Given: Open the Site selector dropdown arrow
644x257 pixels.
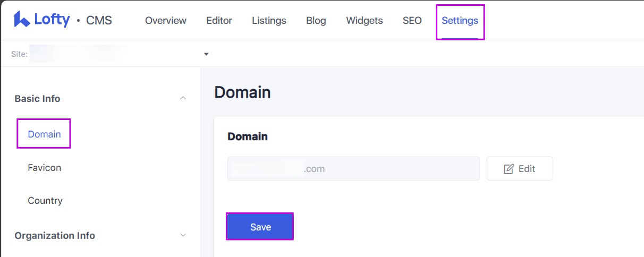Looking at the screenshot, I should pyautogui.click(x=206, y=54).
